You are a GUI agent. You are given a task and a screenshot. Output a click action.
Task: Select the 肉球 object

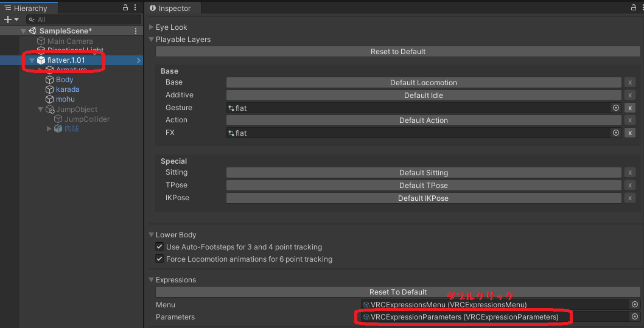point(72,129)
